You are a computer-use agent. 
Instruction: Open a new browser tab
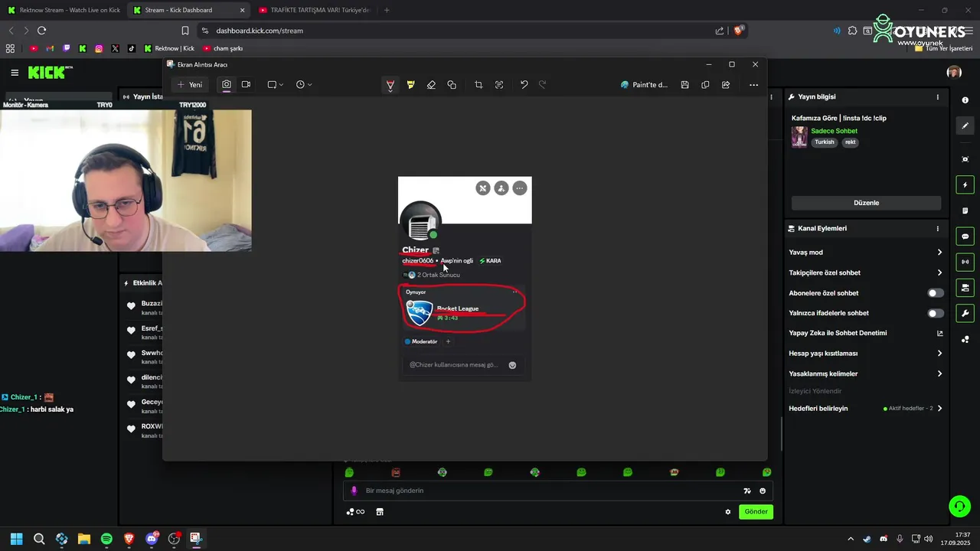coord(387,10)
